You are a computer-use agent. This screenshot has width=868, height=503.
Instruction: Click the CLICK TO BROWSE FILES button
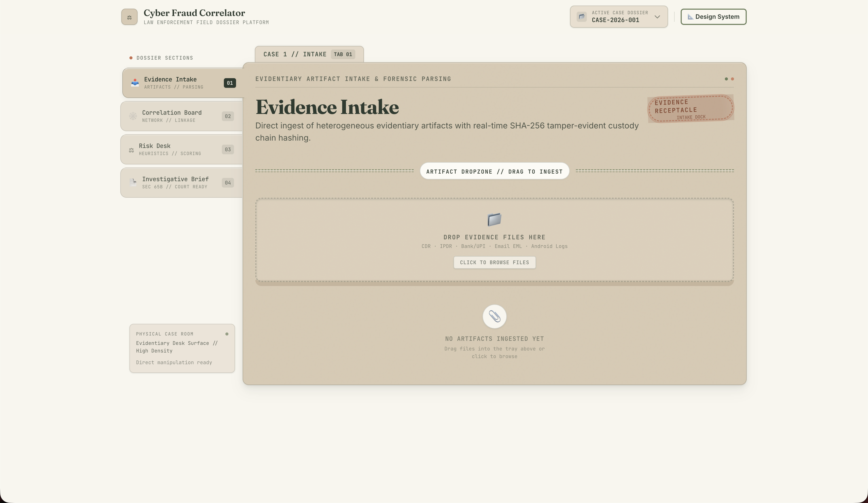[x=494, y=262]
